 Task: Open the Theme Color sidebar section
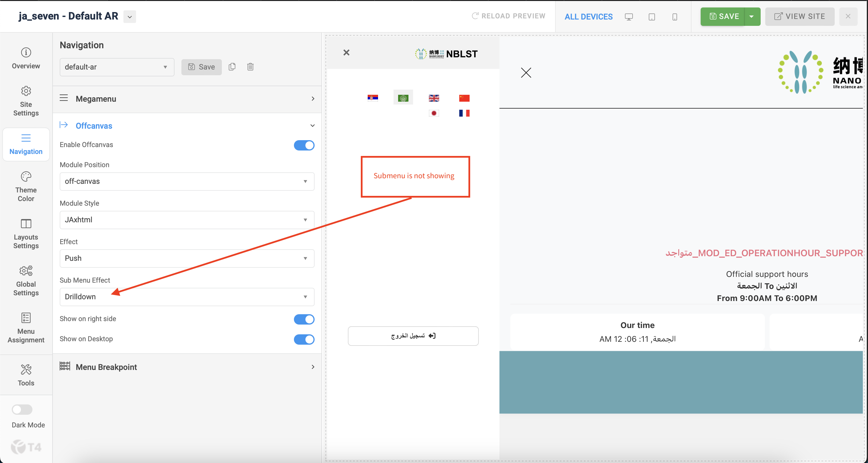coord(26,186)
